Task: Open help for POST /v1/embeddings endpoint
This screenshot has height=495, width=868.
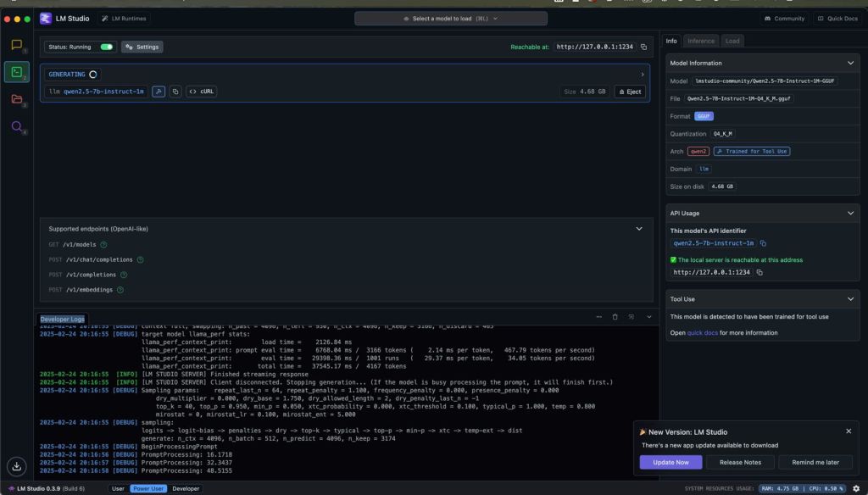Action: click(120, 290)
